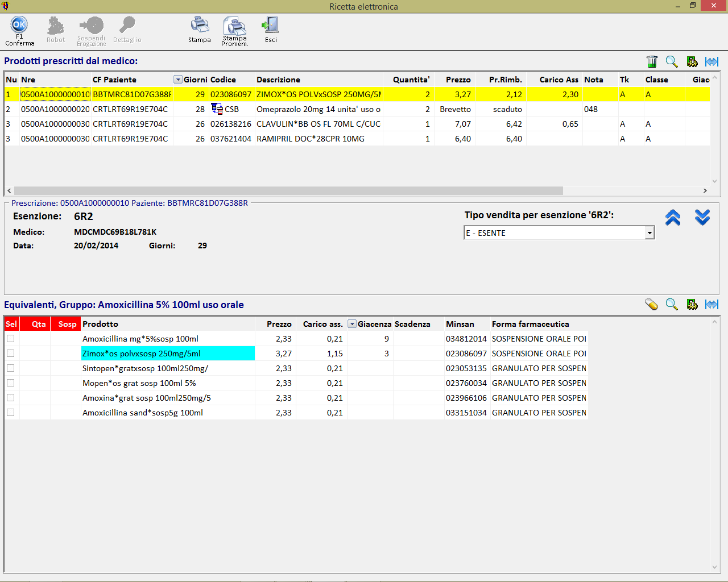This screenshot has width=728, height=582.
Task: Click the code 026138216 cell
Action: 231,124
